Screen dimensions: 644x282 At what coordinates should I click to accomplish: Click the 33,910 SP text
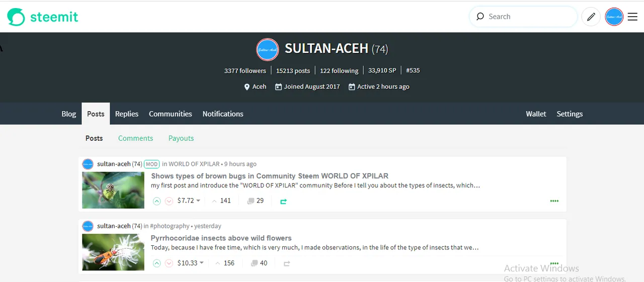click(382, 71)
